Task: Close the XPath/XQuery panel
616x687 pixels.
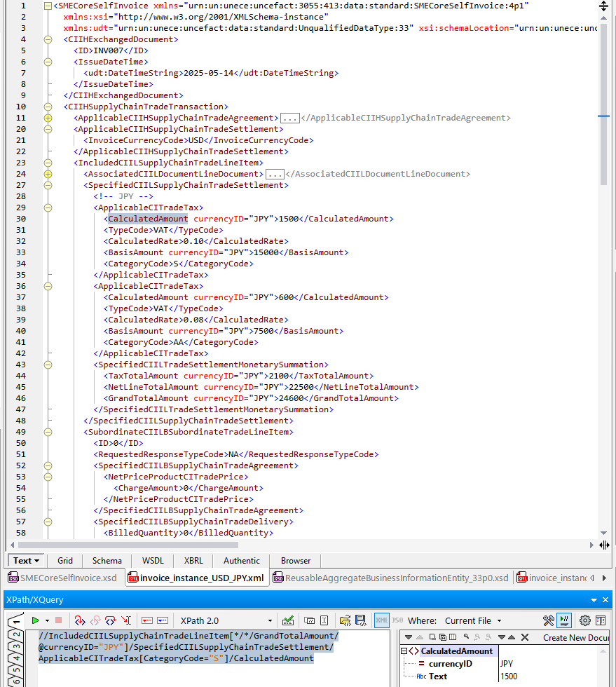Action: (x=605, y=600)
